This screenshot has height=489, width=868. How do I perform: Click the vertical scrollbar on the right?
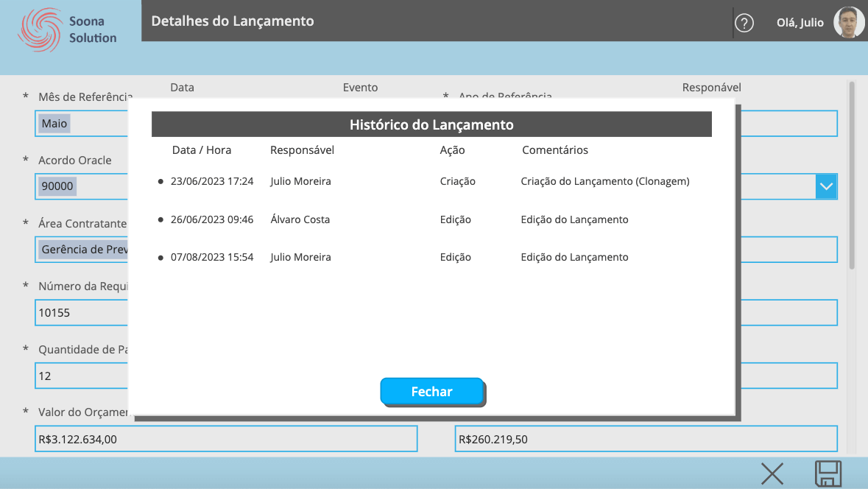(852, 177)
